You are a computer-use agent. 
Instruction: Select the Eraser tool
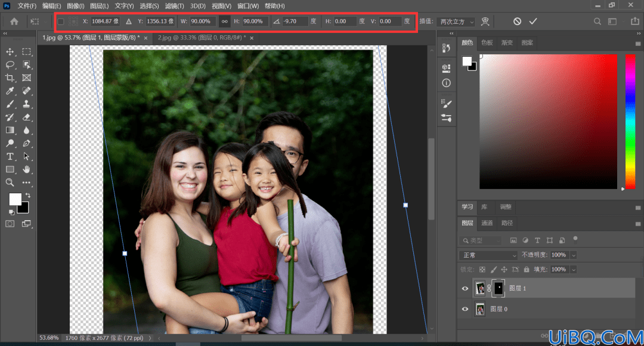pyautogui.click(x=26, y=117)
